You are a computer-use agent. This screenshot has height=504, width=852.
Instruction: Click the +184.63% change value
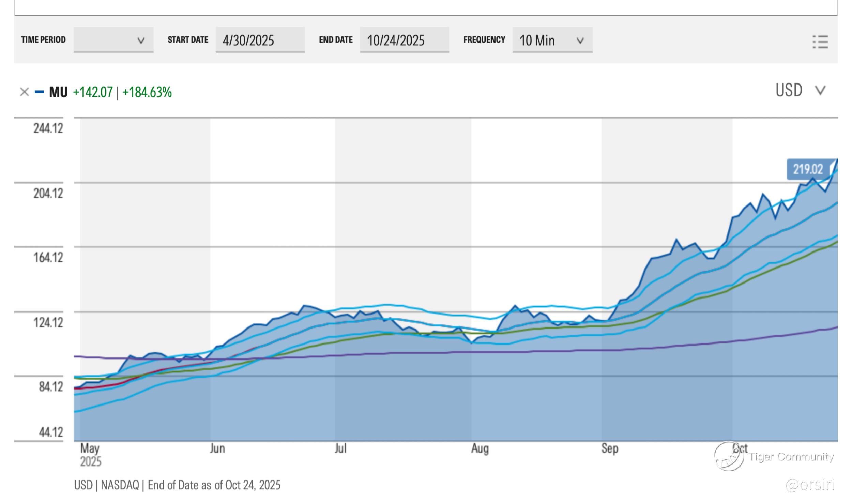click(x=147, y=92)
